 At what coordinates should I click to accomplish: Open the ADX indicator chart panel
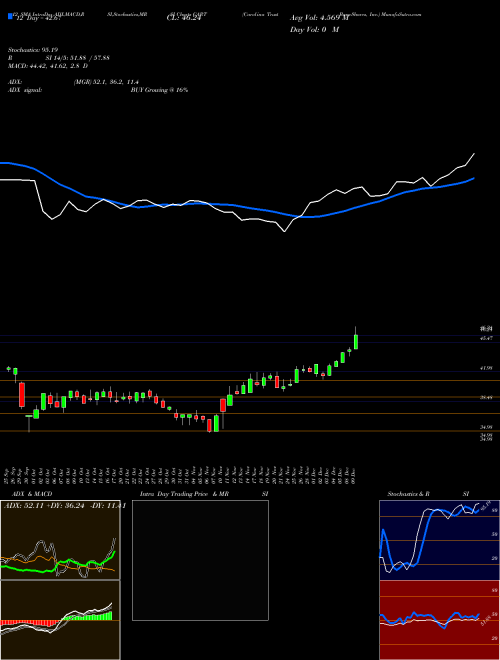[x=60, y=540]
